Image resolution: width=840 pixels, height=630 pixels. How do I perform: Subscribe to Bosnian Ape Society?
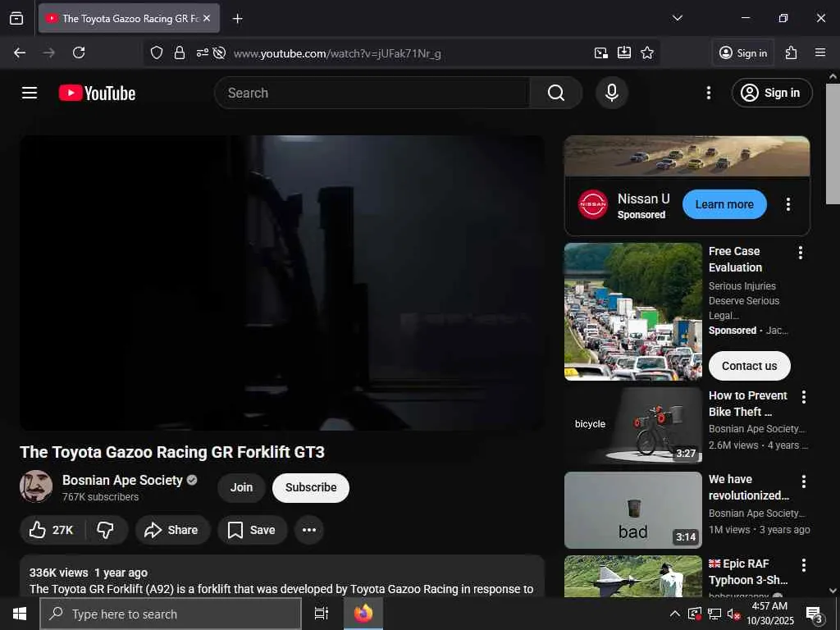311,487
